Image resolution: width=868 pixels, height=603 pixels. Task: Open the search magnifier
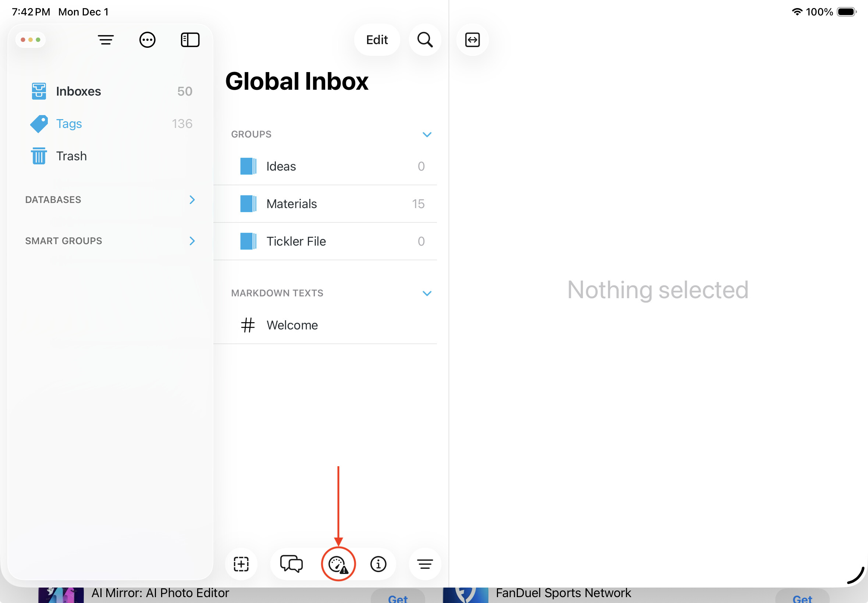pos(425,40)
